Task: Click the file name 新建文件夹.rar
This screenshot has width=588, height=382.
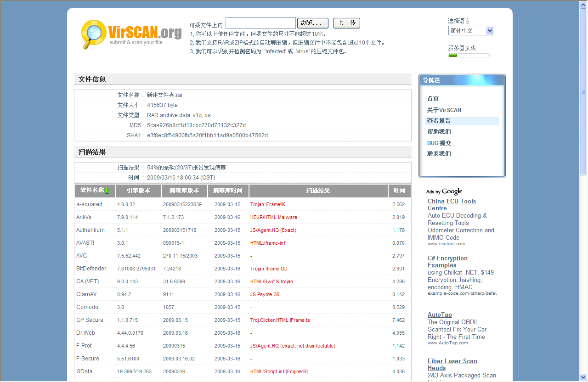Action: pos(165,95)
